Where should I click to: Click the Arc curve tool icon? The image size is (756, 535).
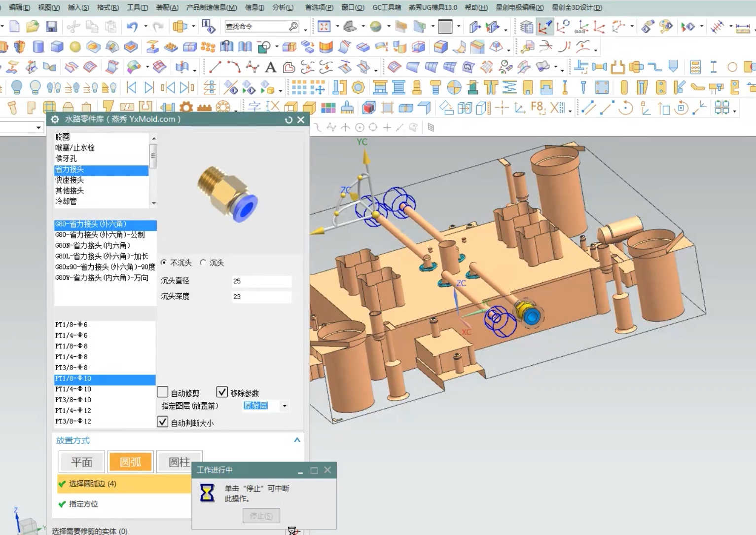coord(234,67)
